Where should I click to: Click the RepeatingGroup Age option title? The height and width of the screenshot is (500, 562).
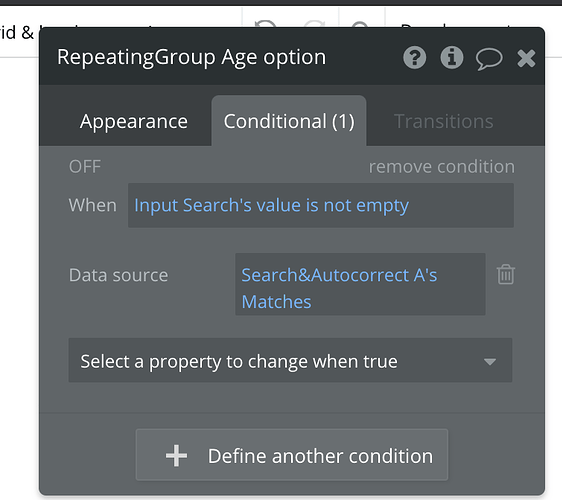point(191,57)
